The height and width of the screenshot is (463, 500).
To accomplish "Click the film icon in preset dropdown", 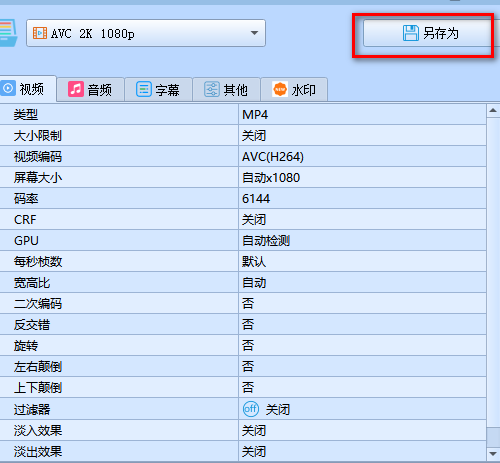I will click(x=40, y=33).
